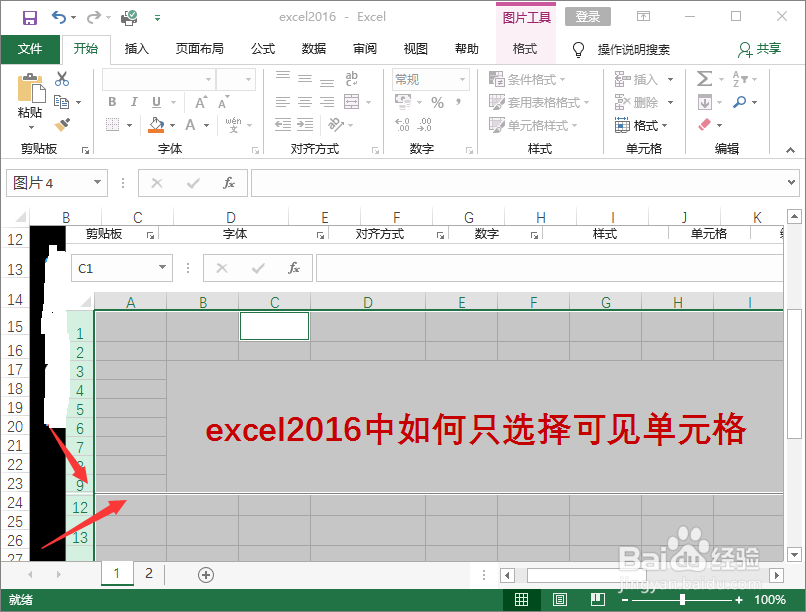Click the Increase Font Size icon
This screenshot has width=806, height=612.
coord(201,102)
